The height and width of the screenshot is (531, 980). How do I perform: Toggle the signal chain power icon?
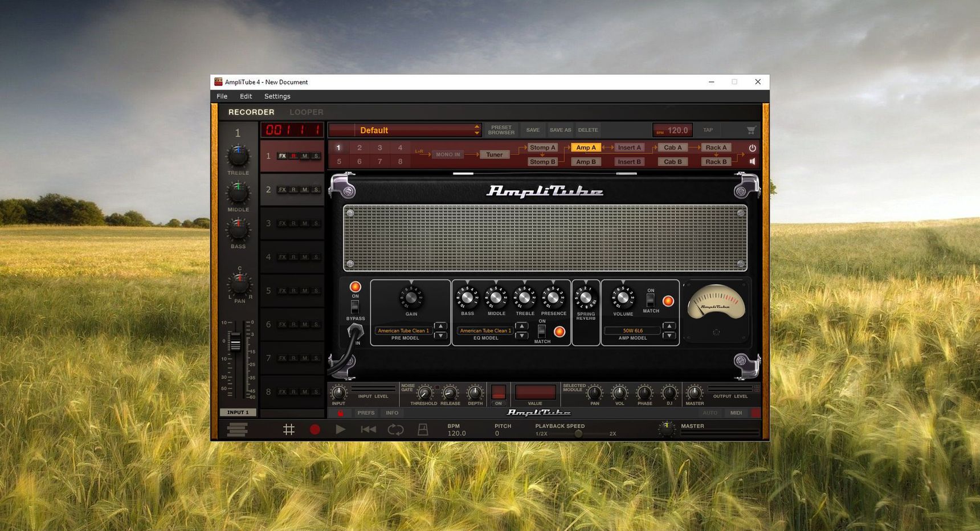(x=752, y=148)
